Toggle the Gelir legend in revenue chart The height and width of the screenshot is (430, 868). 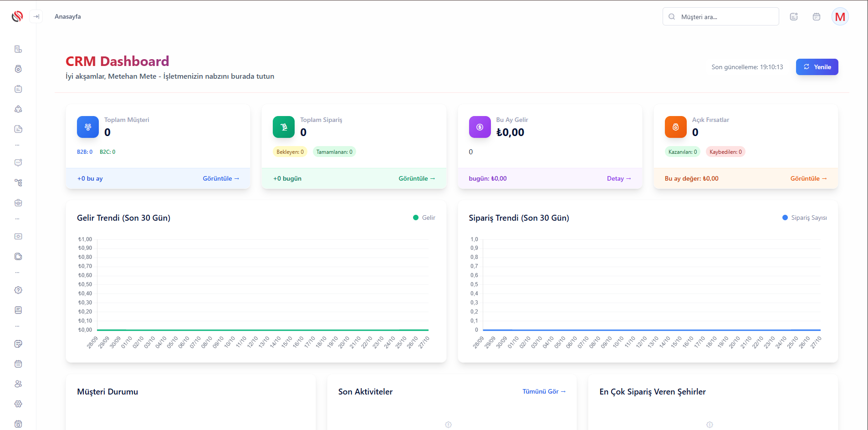pos(424,218)
